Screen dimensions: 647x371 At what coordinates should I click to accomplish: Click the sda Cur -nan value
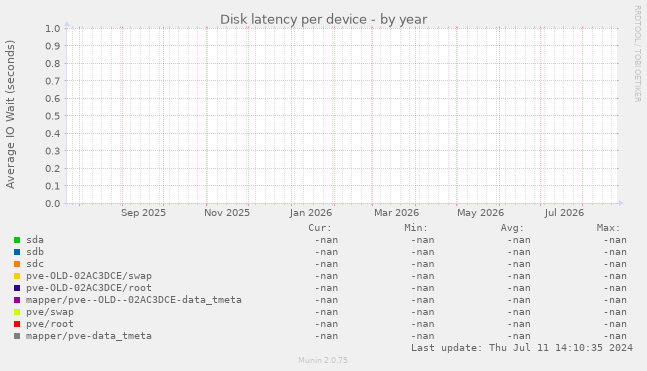point(326,240)
